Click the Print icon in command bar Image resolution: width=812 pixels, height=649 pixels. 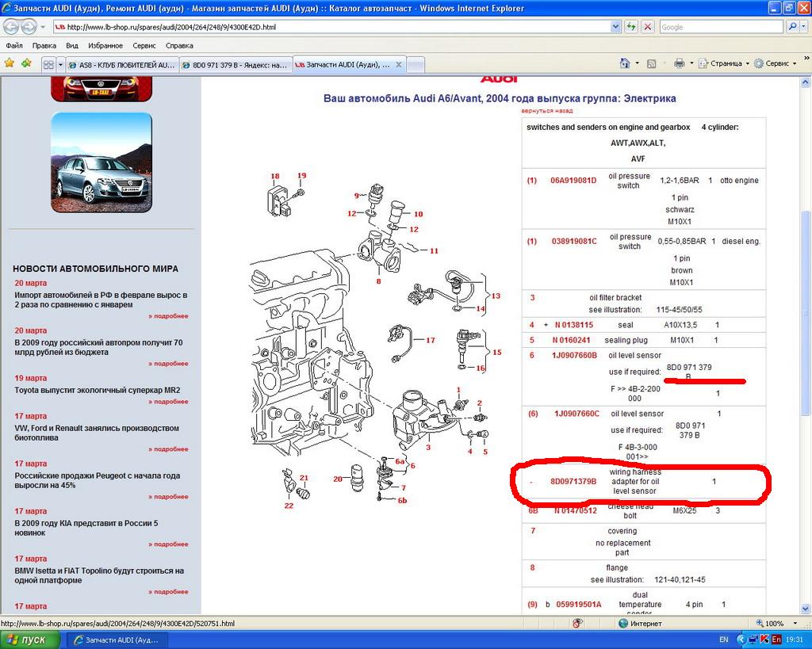(x=679, y=63)
